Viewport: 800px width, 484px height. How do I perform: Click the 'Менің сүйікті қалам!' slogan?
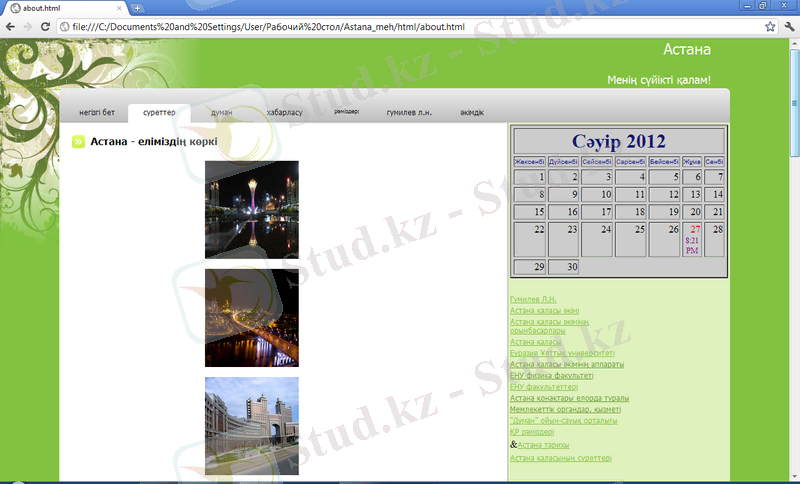[659, 80]
